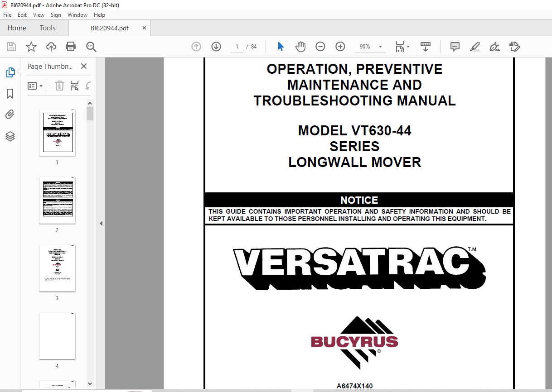This screenshot has height=392, width=552.
Task: Click the VERSATRAC logo
Action: tap(359, 269)
